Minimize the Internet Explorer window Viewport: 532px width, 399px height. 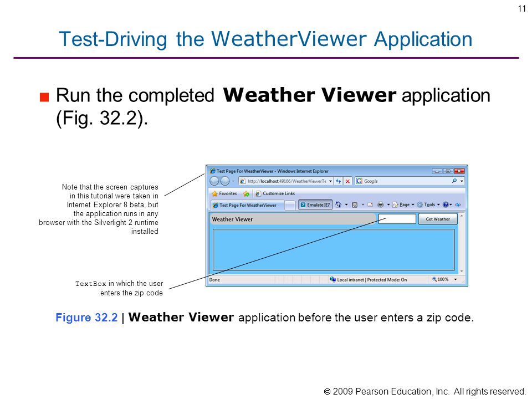[x=437, y=171]
